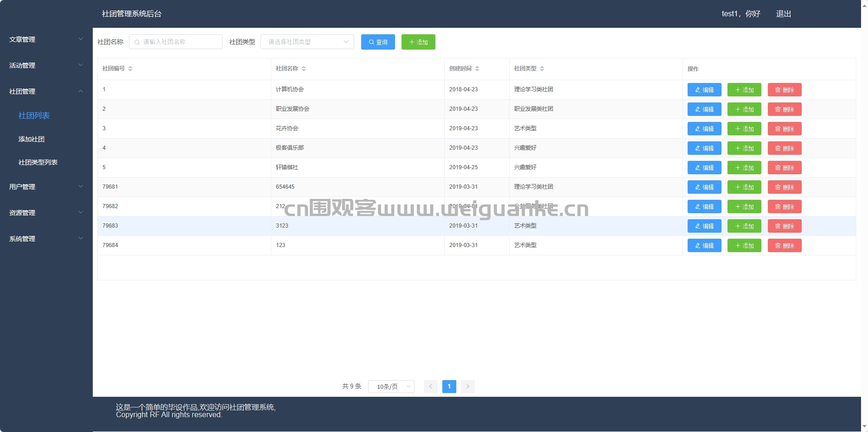Click the 退出 logout link
The image size is (868, 432).
(x=784, y=14)
